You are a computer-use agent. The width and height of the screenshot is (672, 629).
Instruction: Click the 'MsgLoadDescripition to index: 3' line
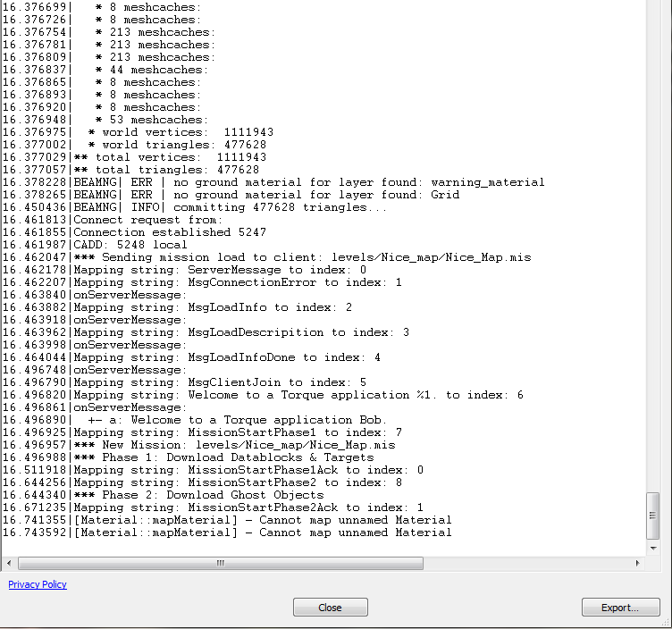(206, 332)
